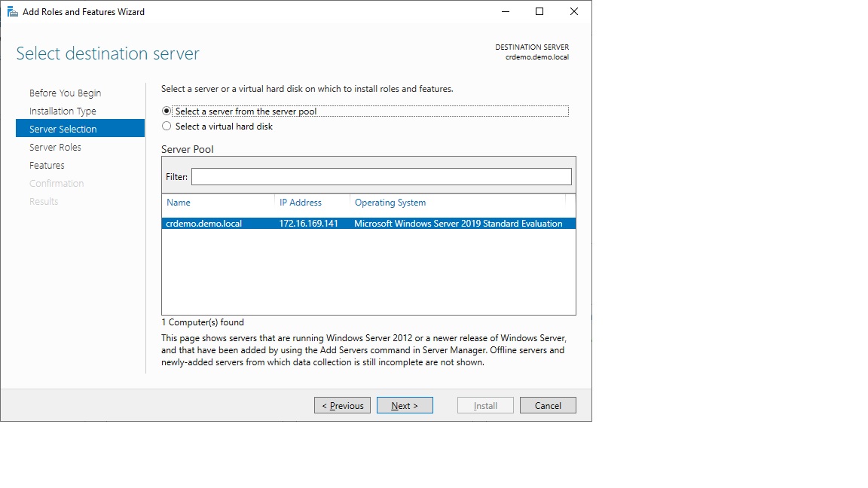868x488 pixels.
Task: Click the wizard icon in title bar
Action: (x=12, y=11)
